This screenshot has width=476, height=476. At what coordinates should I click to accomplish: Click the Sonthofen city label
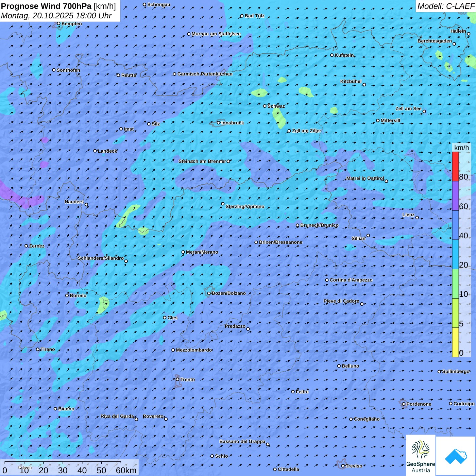click(x=68, y=70)
